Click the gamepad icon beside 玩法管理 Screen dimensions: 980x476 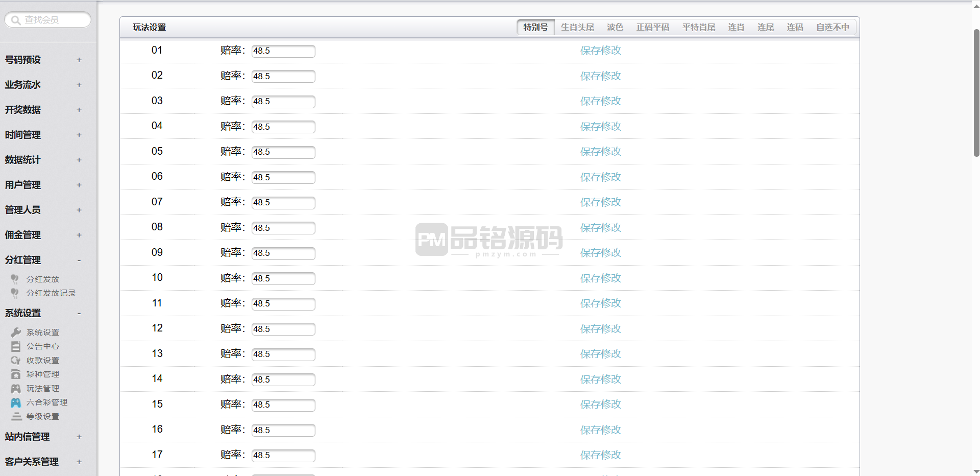(x=16, y=389)
